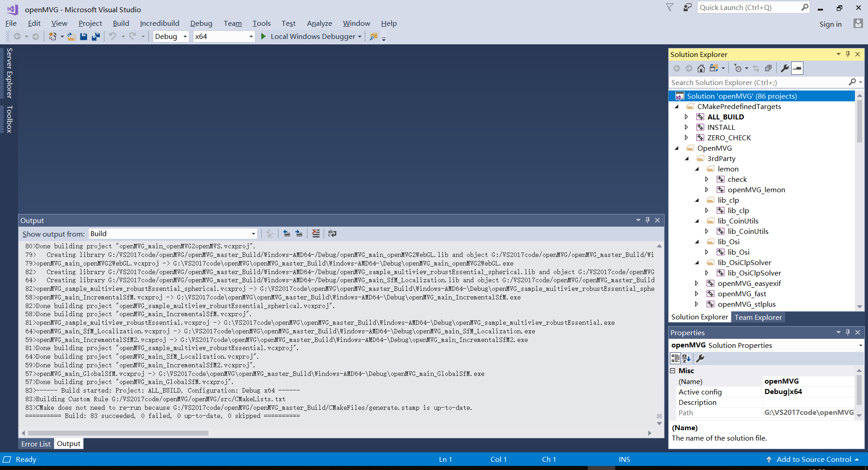Open the Incredibuild menu
Image resolution: width=868 pixels, height=470 pixels.
tap(160, 24)
